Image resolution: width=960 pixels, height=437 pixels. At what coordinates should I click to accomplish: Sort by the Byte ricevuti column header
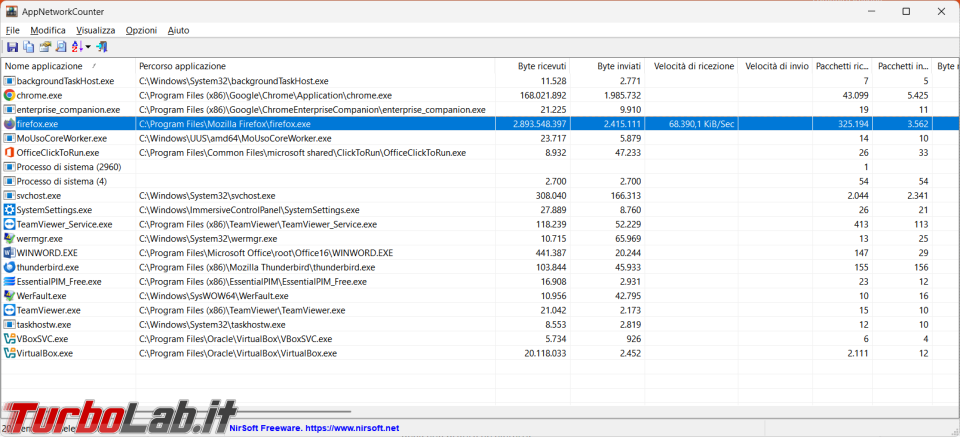(x=533, y=65)
